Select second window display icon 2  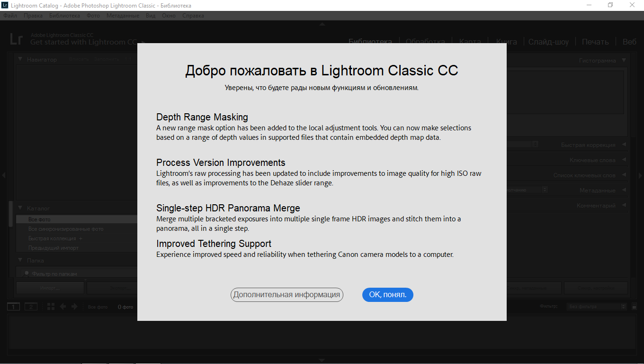[31, 307]
